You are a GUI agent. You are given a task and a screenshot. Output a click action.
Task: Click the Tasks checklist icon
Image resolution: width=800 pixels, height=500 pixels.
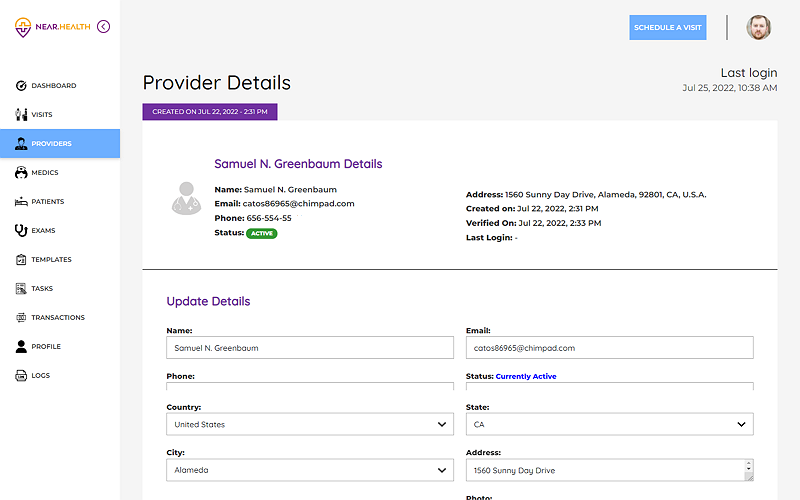click(x=21, y=289)
